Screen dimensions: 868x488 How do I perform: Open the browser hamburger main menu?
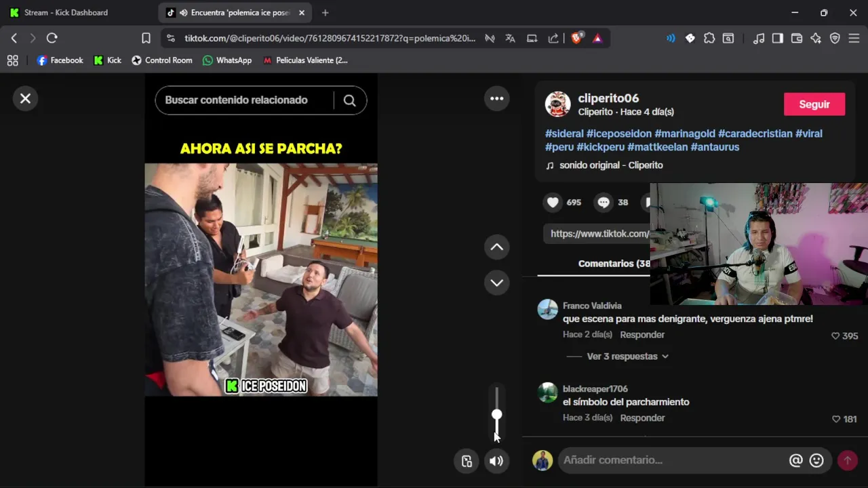[854, 39]
